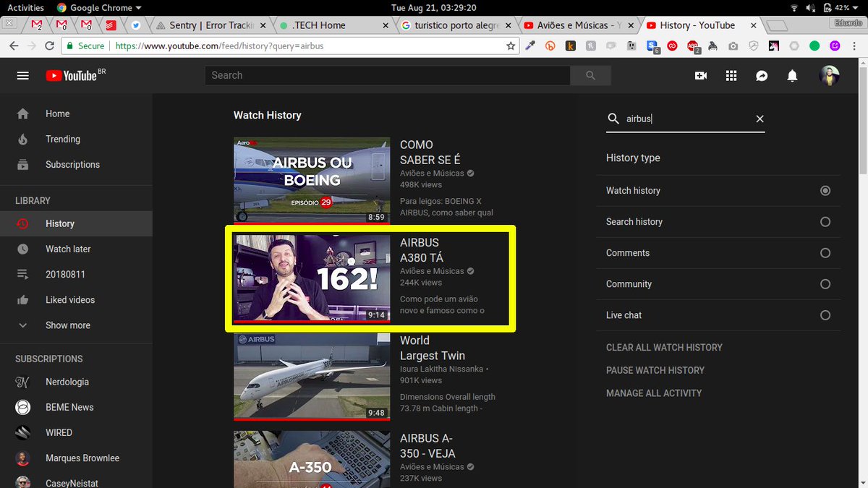Click the history search field containing airbus
This screenshot has width=868, height=488.
685,119
